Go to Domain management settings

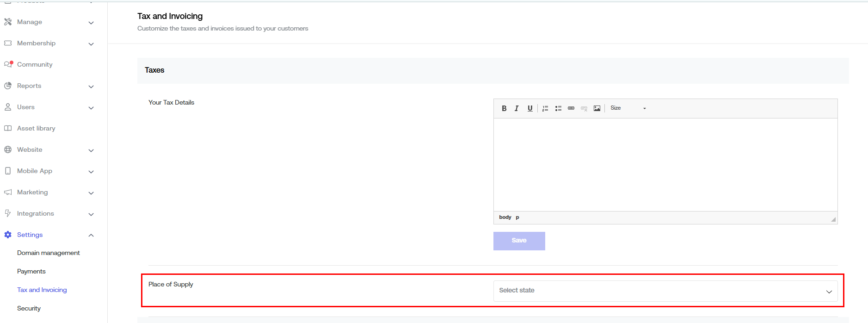click(x=49, y=253)
